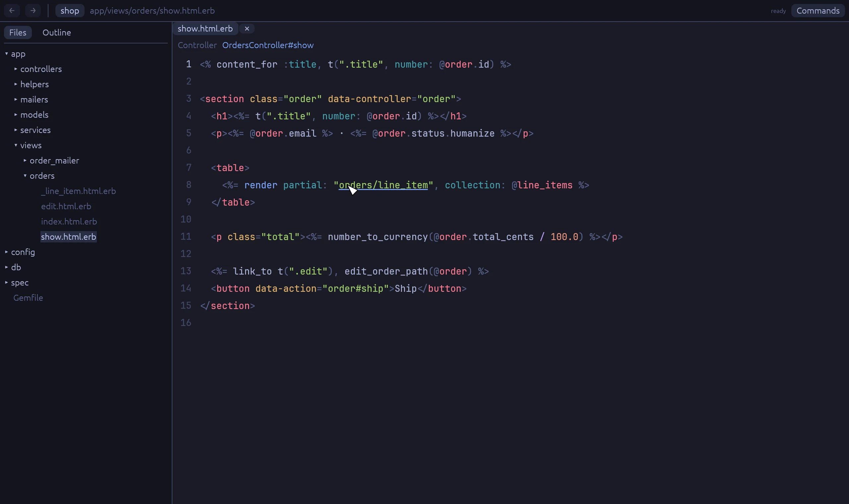849x504 pixels.
Task: Close the show.html.erb tab
Action: [x=247, y=29]
